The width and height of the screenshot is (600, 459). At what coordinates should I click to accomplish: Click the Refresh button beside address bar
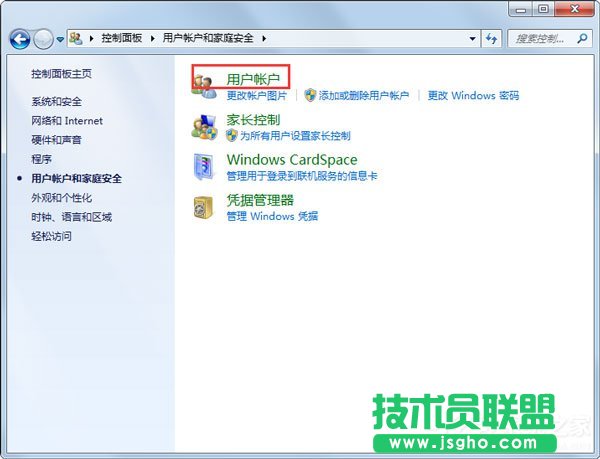click(491, 39)
